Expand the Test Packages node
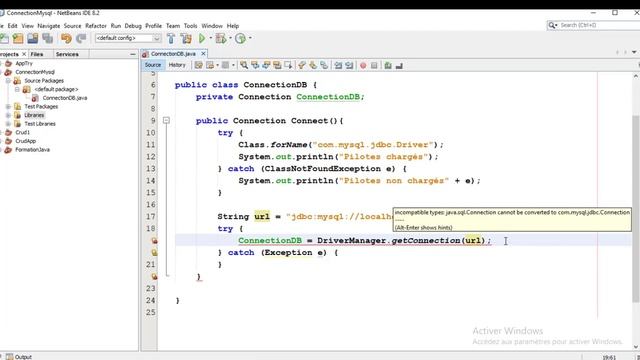The image size is (640, 360). coord(8,107)
